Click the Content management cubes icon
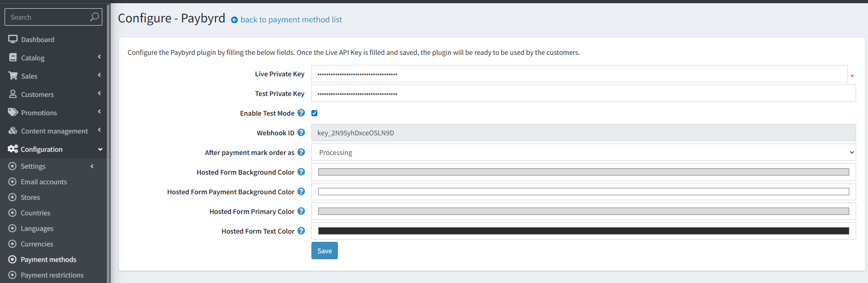 (x=13, y=131)
